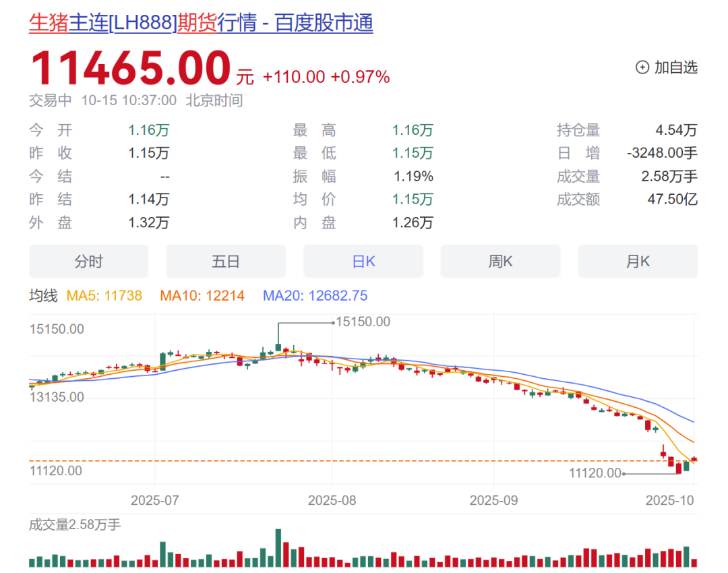Click the plus icon beside 加自选
728x573 pixels.
pyautogui.click(x=642, y=67)
